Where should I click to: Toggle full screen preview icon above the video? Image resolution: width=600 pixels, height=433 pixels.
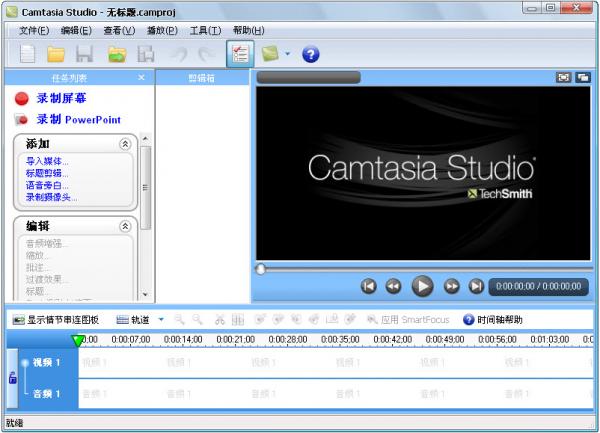563,78
